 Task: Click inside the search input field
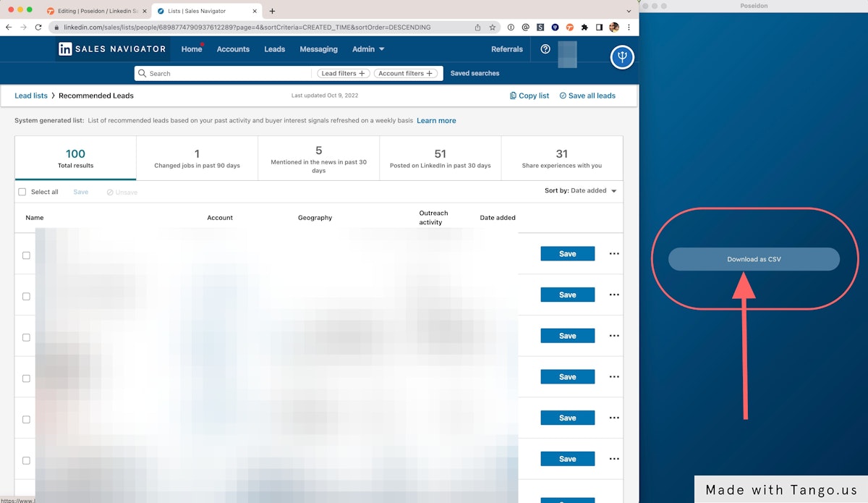pos(217,73)
